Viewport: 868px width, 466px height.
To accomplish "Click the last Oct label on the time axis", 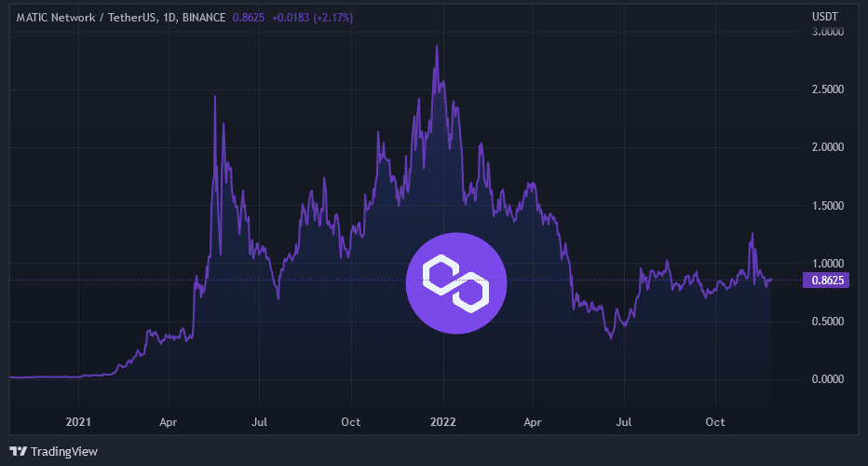I will 715,421.
